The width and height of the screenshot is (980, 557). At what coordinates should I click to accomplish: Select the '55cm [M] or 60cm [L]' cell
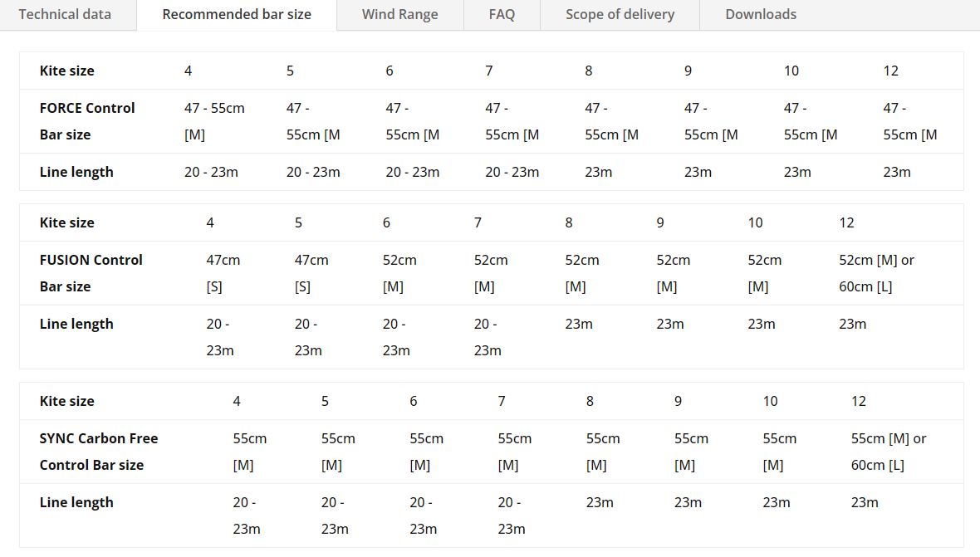click(x=888, y=452)
